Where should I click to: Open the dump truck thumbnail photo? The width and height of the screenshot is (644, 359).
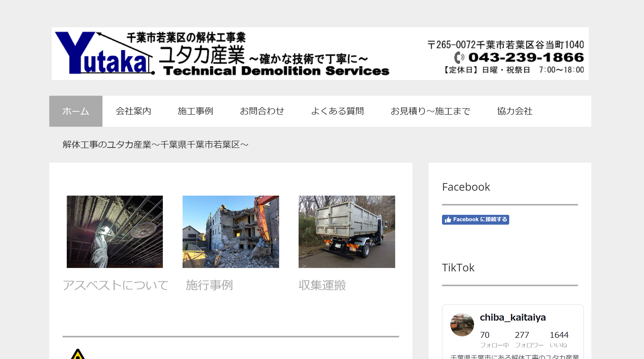347,232
